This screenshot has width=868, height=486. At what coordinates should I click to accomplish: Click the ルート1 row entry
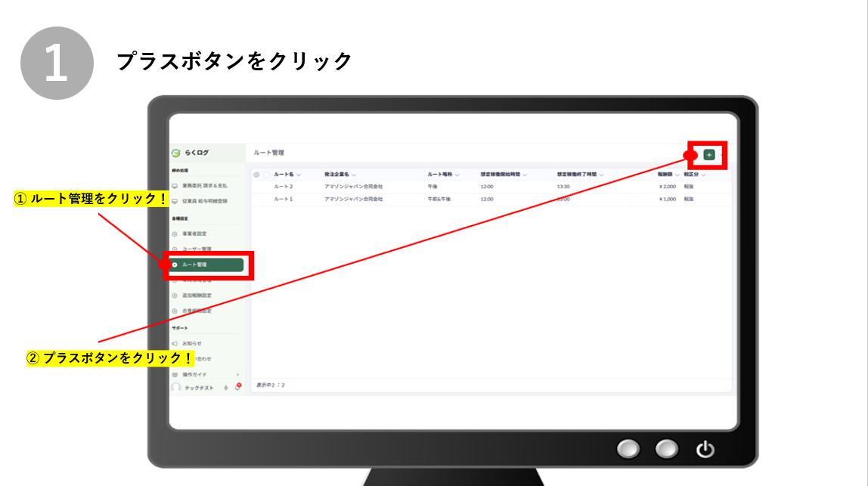(x=283, y=199)
